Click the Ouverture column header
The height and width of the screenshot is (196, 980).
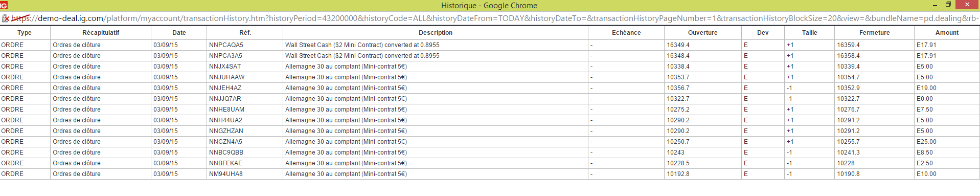(x=703, y=33)
